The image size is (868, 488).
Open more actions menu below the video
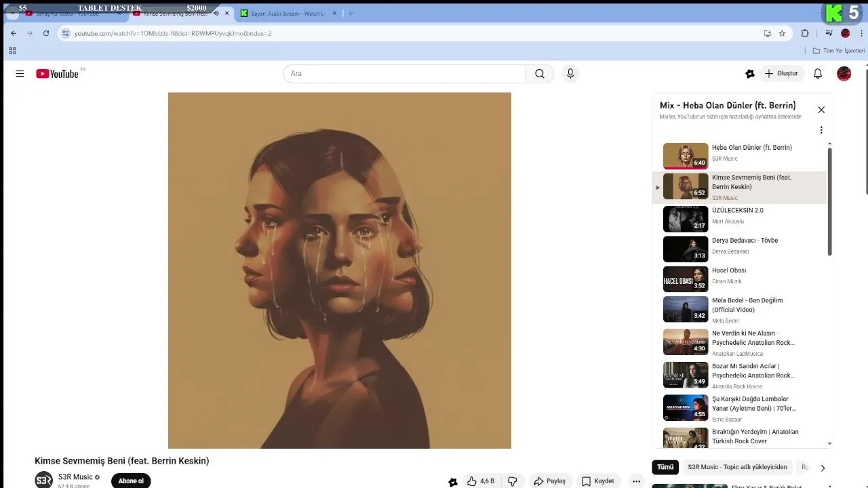pyautogui.click(x=636, y=481)
